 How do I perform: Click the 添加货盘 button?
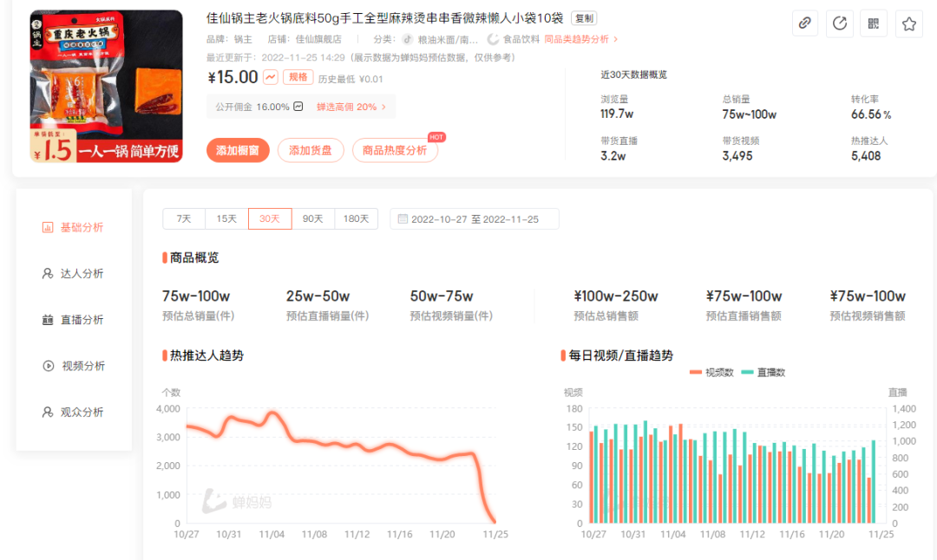(311, 151)
